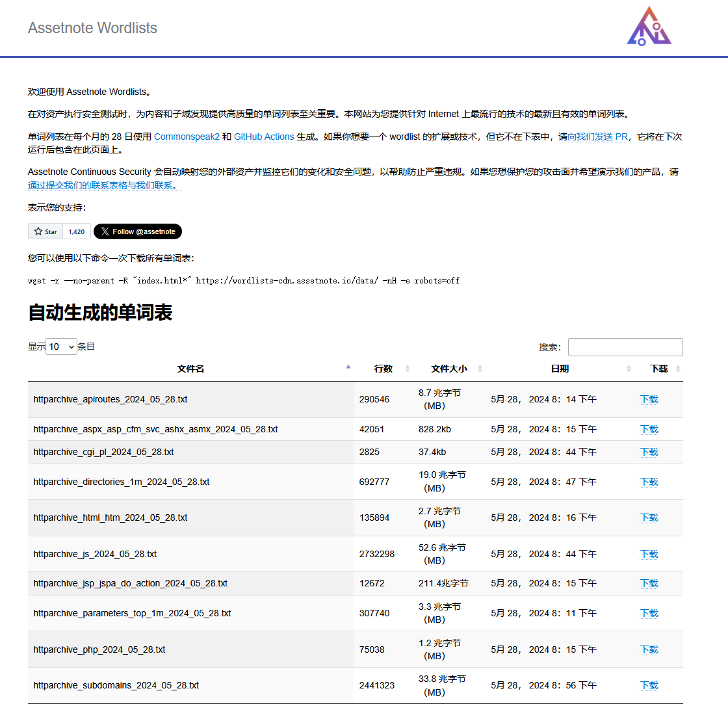Sort table by 文件大小 column
Image resolution: width=728 pixels, height=706 pixels.
tap(449, 369)
